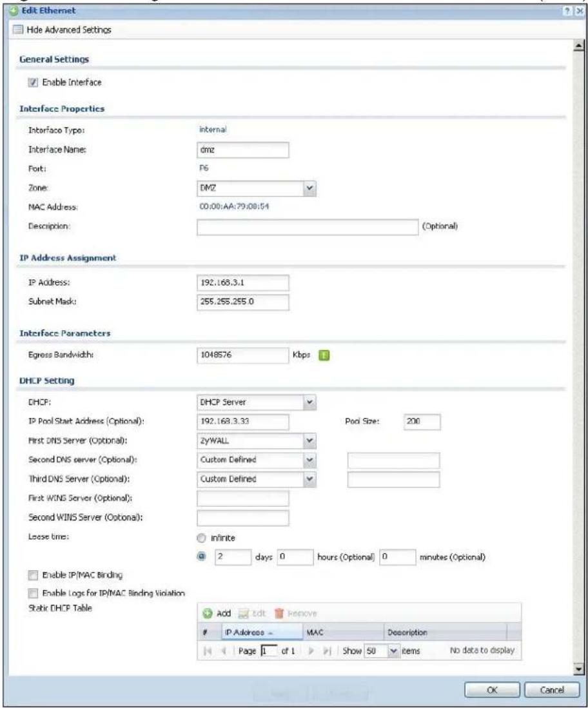This screenshot has width=588, height=708.
Task: Click the Pool Size field
Action: 422,422
